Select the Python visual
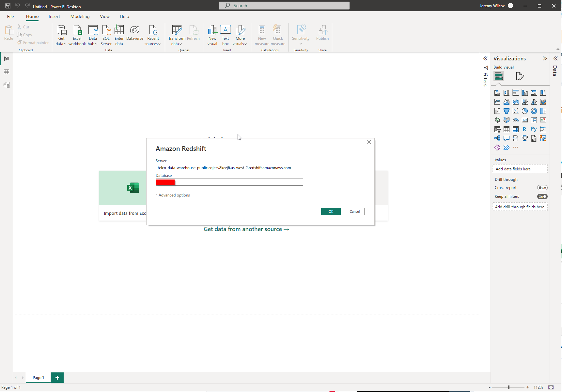This screenshot has width=562, height=392. 534,129
